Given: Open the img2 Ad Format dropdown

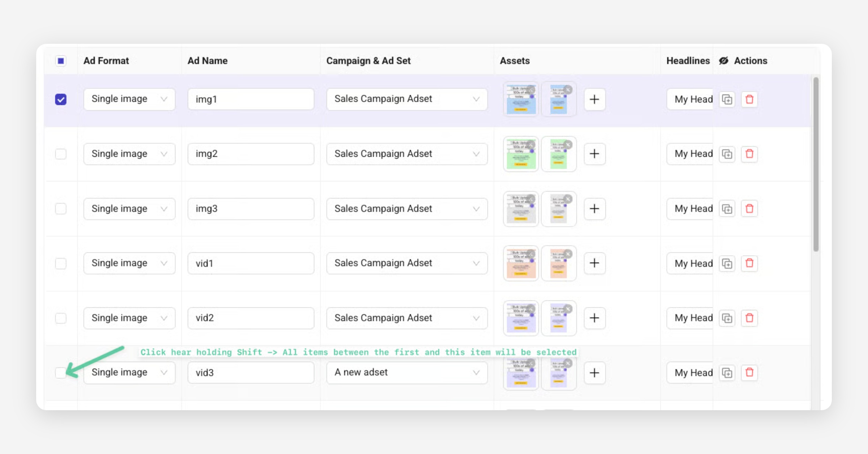Looking at the screenshot, I should click(129, 154).
